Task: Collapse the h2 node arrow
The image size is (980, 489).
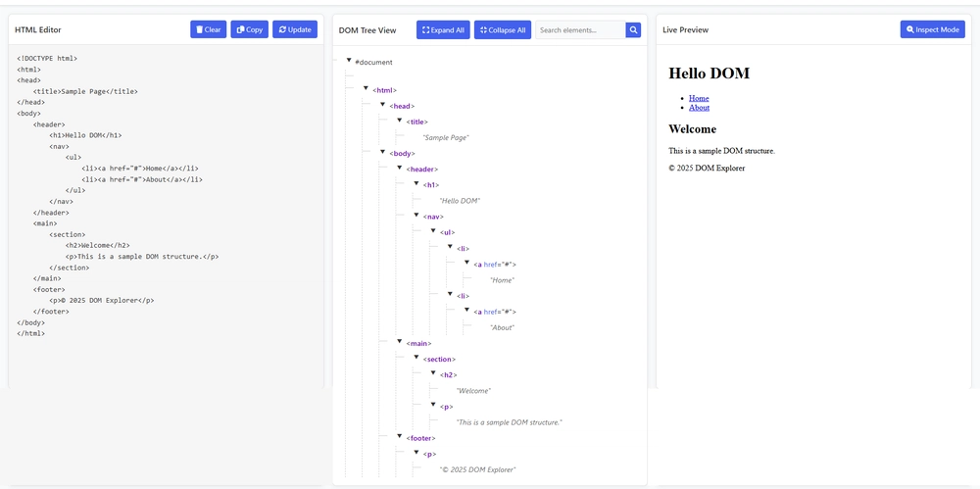Action: click(433, 373)
